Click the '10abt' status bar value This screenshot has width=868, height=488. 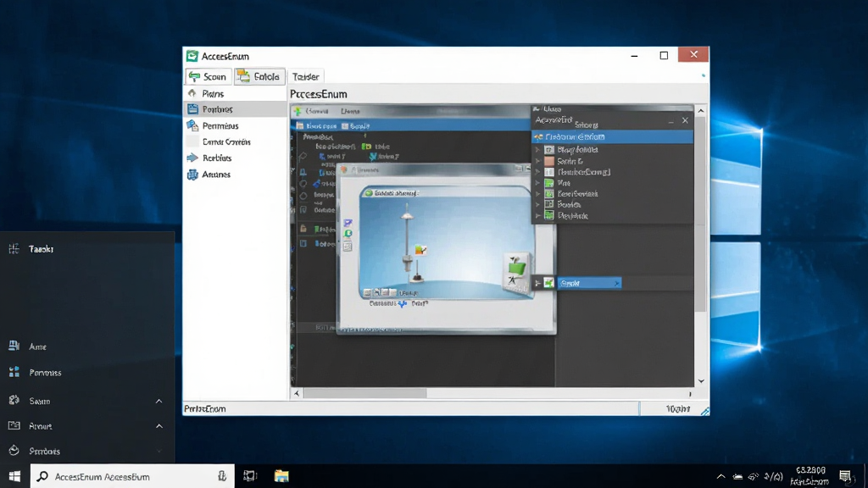[677, 409]
